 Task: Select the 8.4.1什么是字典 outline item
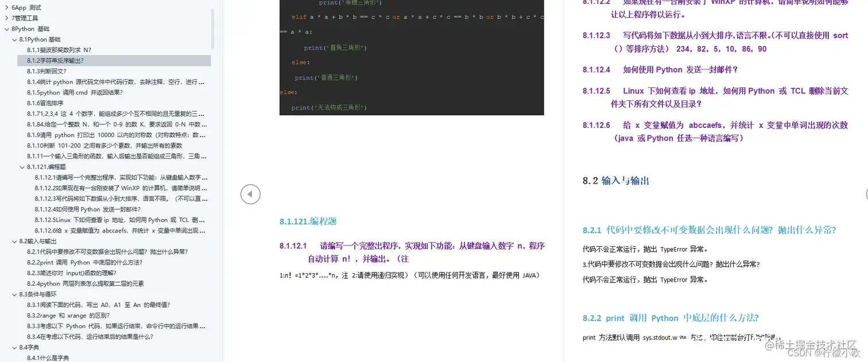[48, 358]
